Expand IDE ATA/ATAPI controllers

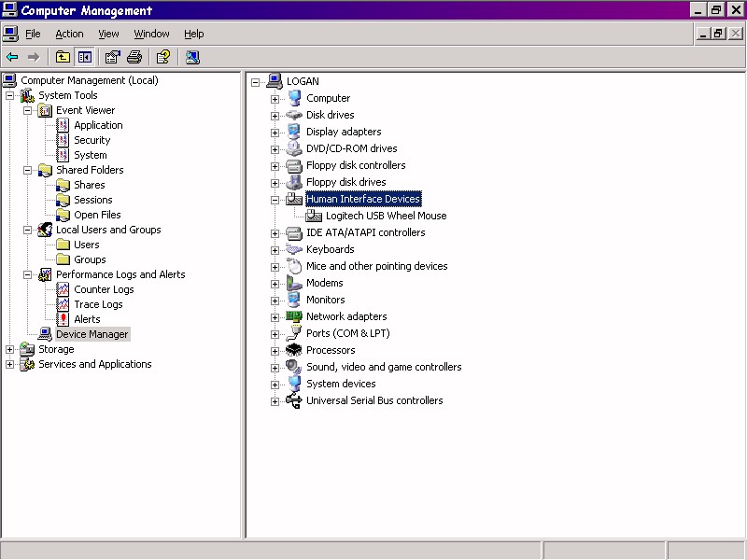(275, 233)
